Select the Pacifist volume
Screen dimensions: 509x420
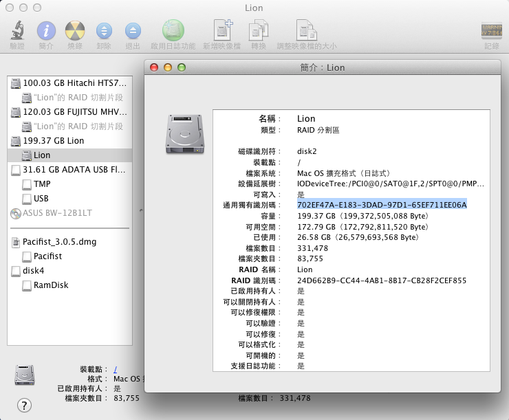69,256
